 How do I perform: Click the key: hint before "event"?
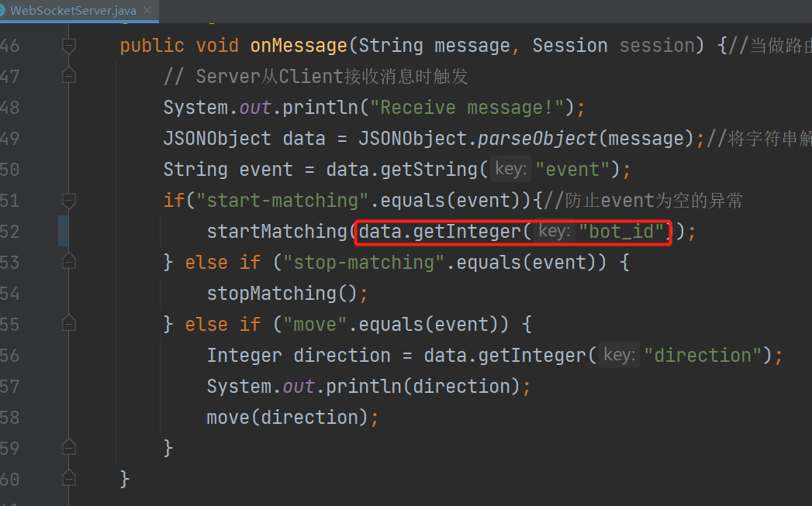pos(510,169)
